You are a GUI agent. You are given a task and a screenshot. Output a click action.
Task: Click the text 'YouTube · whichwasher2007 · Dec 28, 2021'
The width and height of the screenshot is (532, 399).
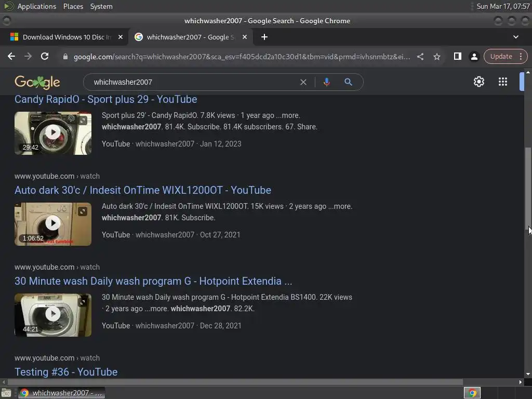pyautogui.click(x=171, y=326)
